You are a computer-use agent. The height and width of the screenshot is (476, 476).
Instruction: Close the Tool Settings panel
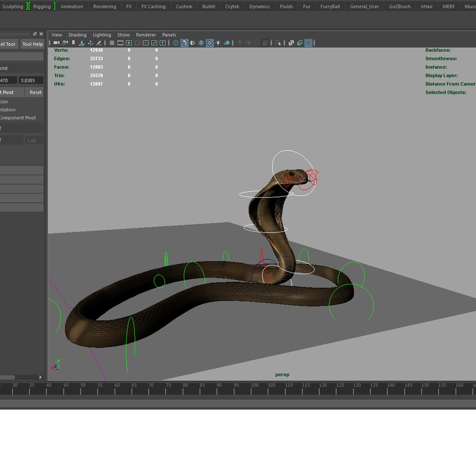[41, 34]
